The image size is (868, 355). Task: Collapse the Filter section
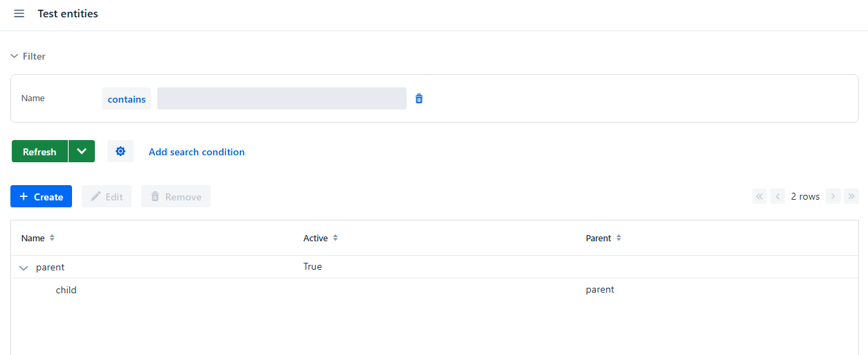[28, 56]
